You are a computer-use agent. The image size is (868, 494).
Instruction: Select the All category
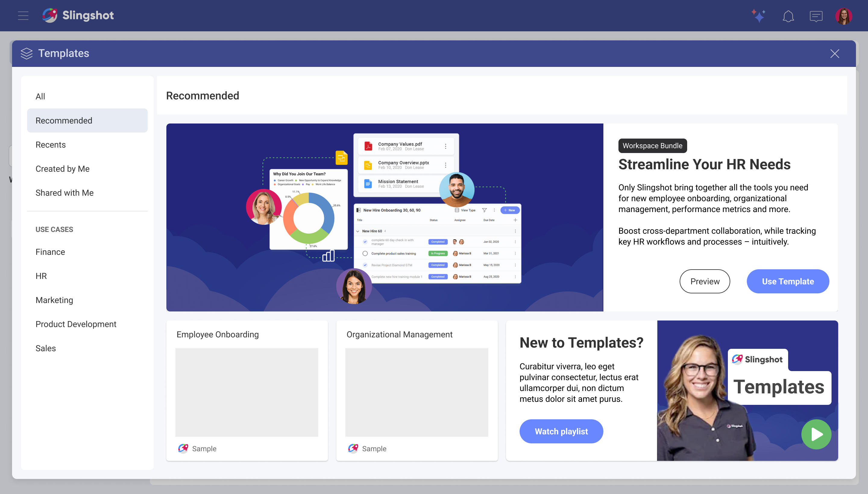[87, 96]
